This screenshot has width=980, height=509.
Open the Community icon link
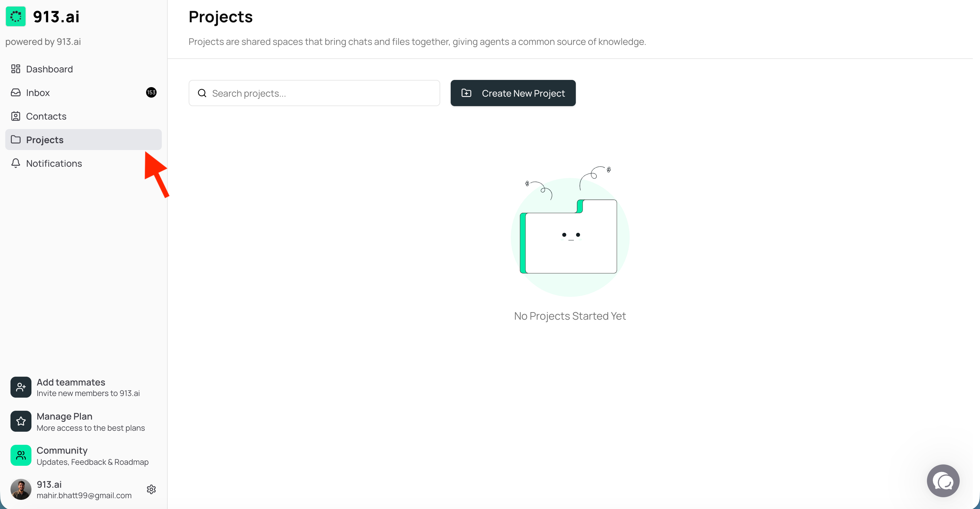tap(21, 455)
